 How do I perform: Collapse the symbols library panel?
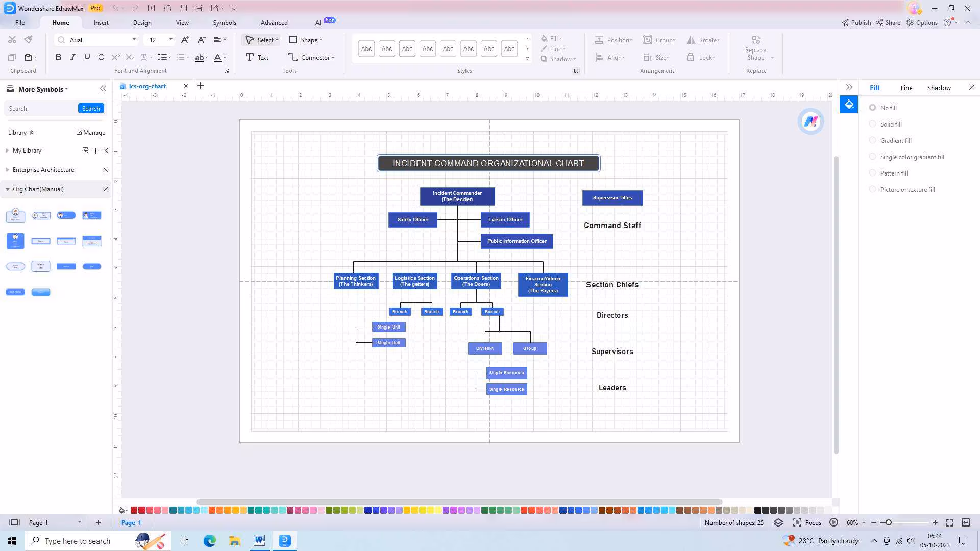click(103, 88)
